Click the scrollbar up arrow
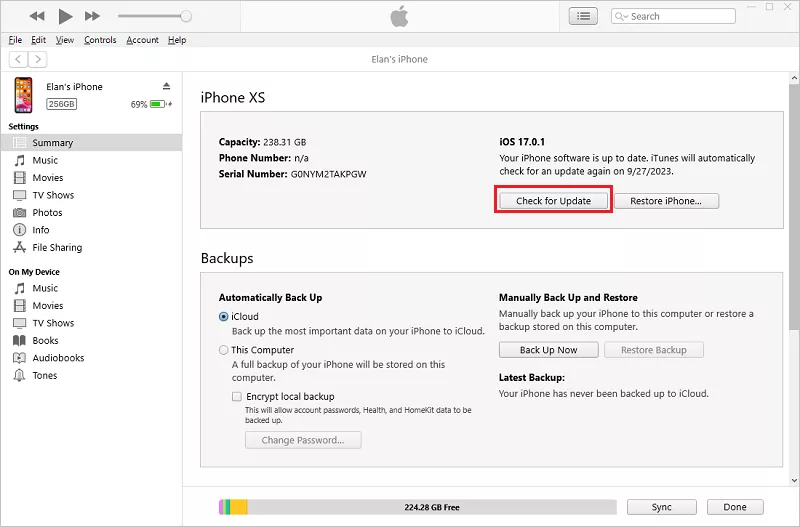 point(794,79)
